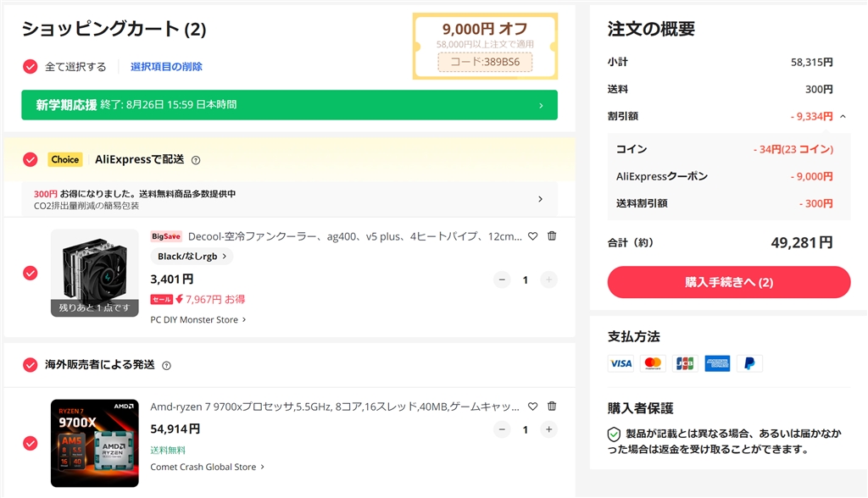The image size is (868, 498).
Task: Toggle 海外販売者による発送 group checkbox
Action: coord(30,365)
